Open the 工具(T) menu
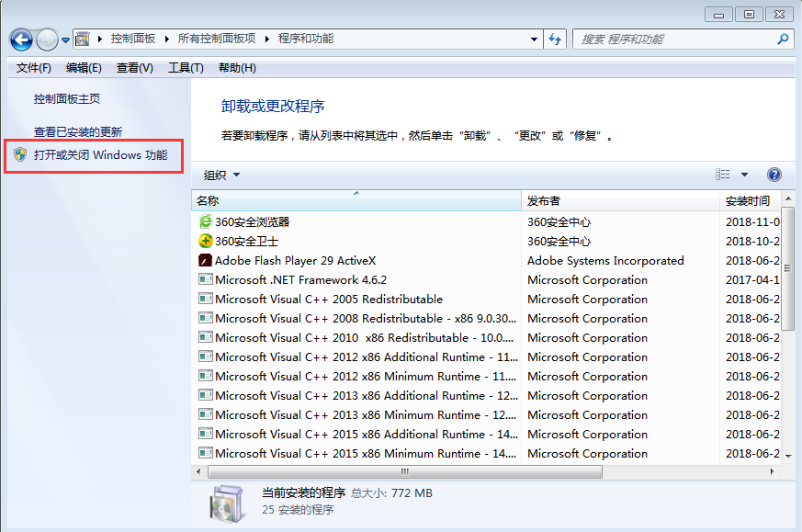Viewport: 802px width, 532px height. point(186,68)
